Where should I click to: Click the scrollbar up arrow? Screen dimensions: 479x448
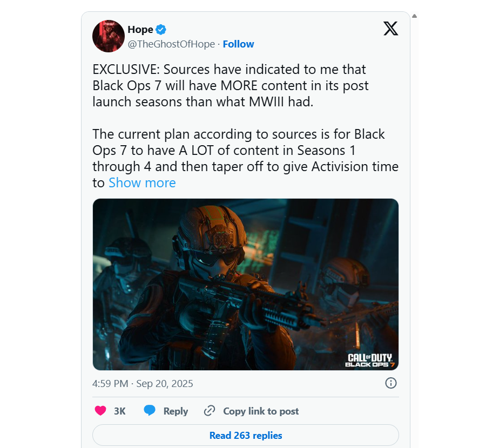[414, 16]
